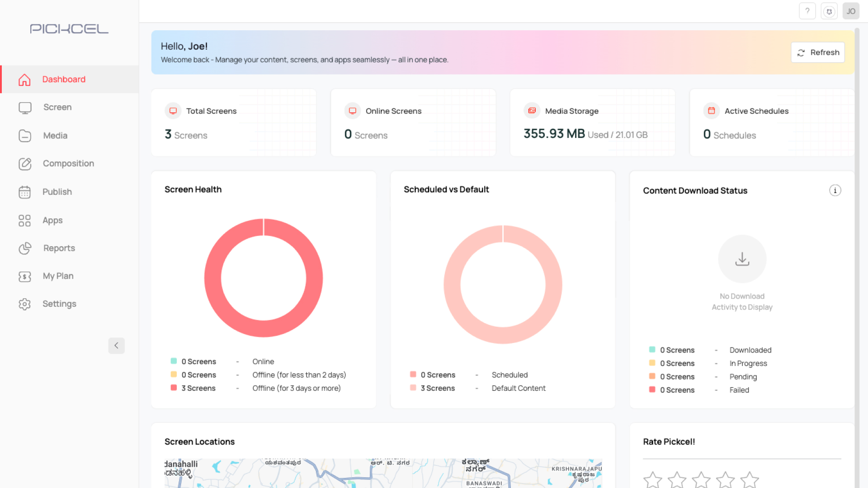Open Reports via the chart icon
The width and height of the screenshot is (868, 488).
pyautogui.click(x=25, y=248)
